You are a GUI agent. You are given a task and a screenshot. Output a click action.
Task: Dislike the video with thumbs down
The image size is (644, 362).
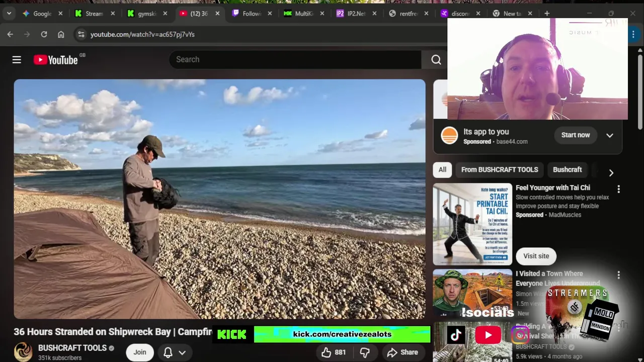coord(365,352)
